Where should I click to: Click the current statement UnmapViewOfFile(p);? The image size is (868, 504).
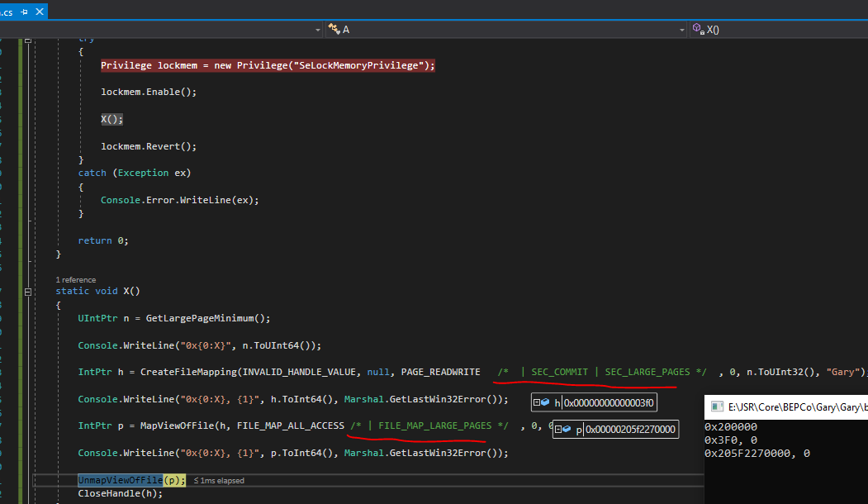pyautogui.click(x=132, y=480)
